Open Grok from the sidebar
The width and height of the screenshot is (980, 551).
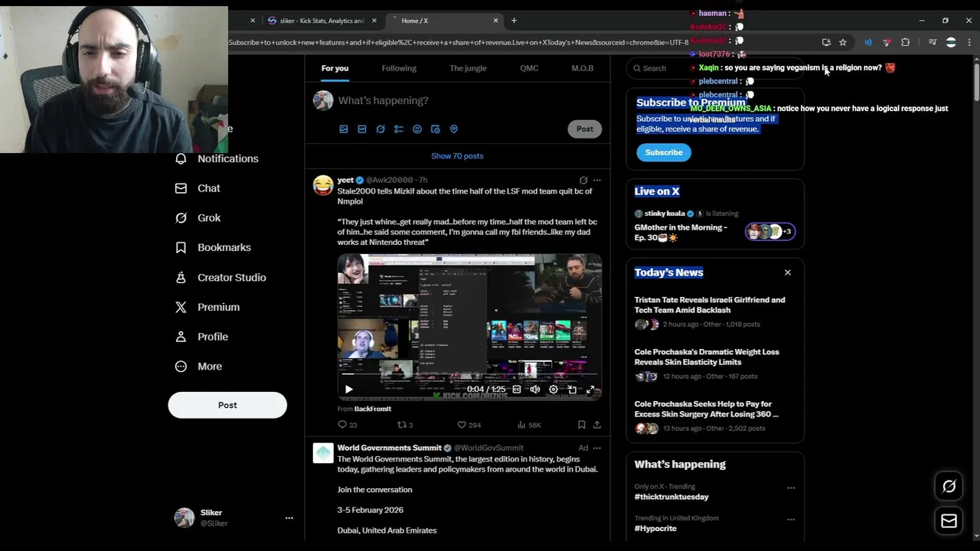[198, 218]
